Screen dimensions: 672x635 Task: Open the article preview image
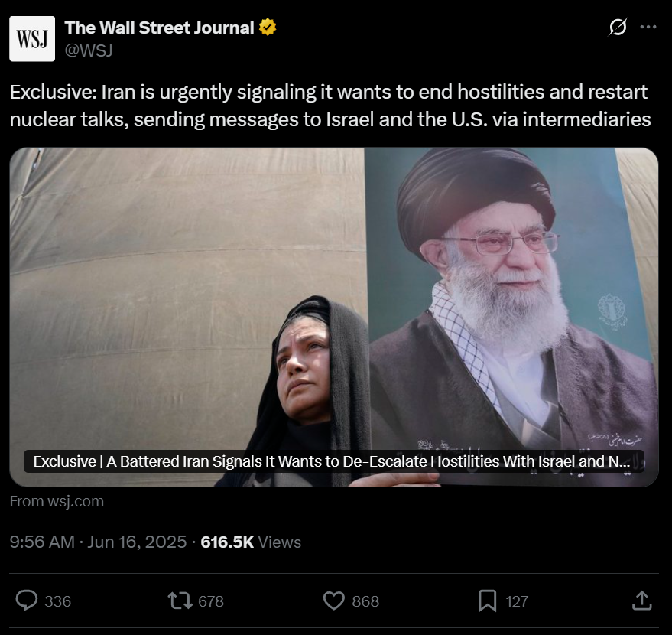point(334,317)
